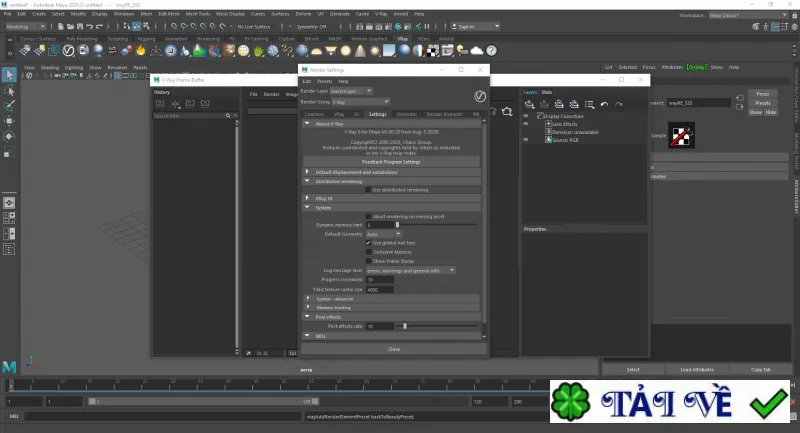Click the Close button in Render Settings

click(393, 349)
